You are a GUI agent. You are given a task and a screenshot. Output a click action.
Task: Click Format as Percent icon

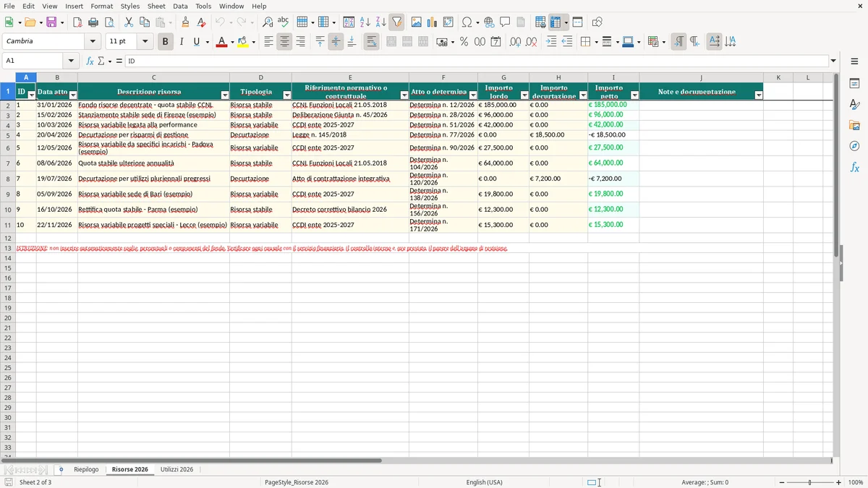coord(464,42)
